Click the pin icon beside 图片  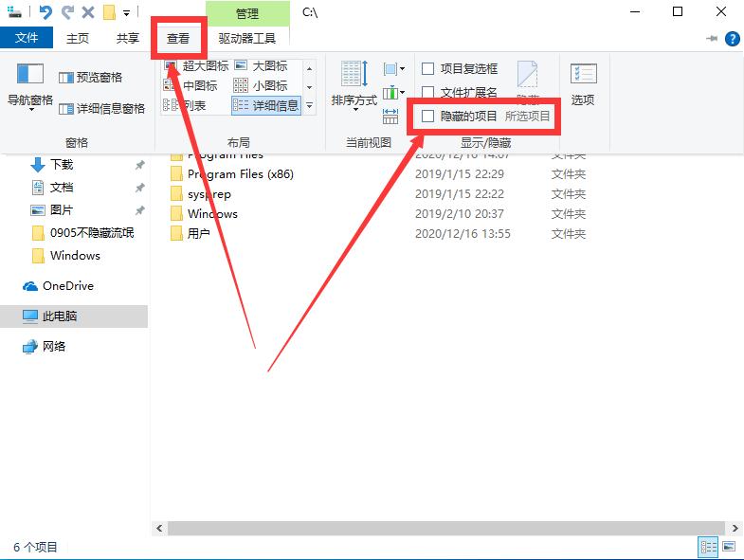pyautogui.click(x=139, y=210)
